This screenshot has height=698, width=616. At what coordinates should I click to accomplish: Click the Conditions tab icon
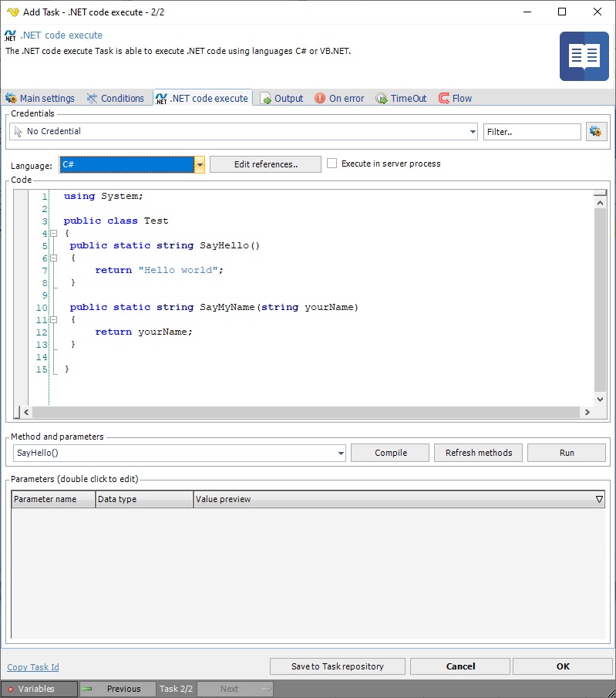tap(93, 99)
